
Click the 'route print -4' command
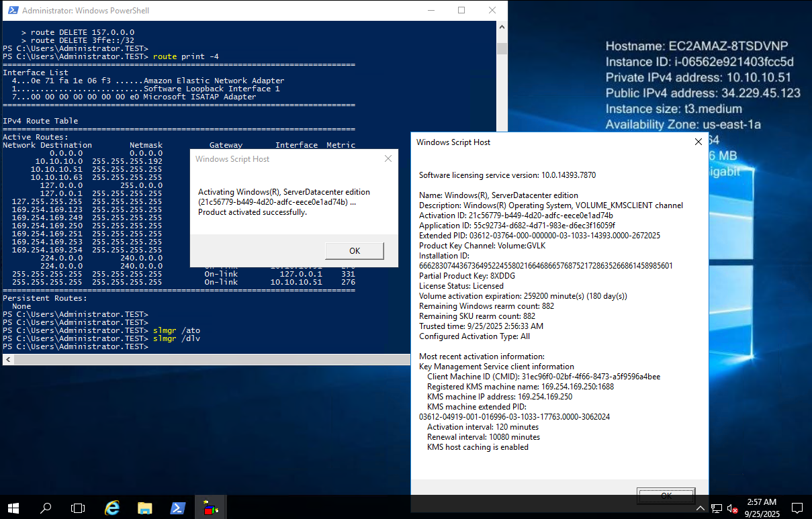click(x=186, y=56)
